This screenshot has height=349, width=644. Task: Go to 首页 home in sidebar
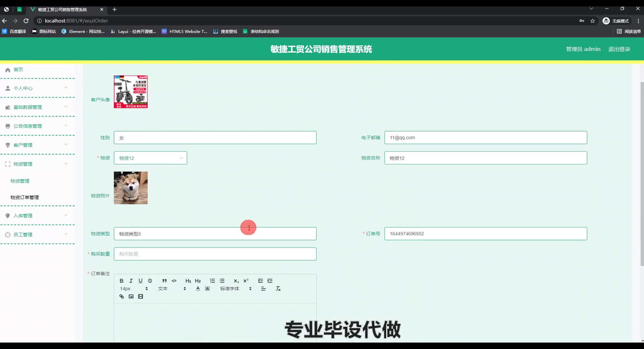18,70
